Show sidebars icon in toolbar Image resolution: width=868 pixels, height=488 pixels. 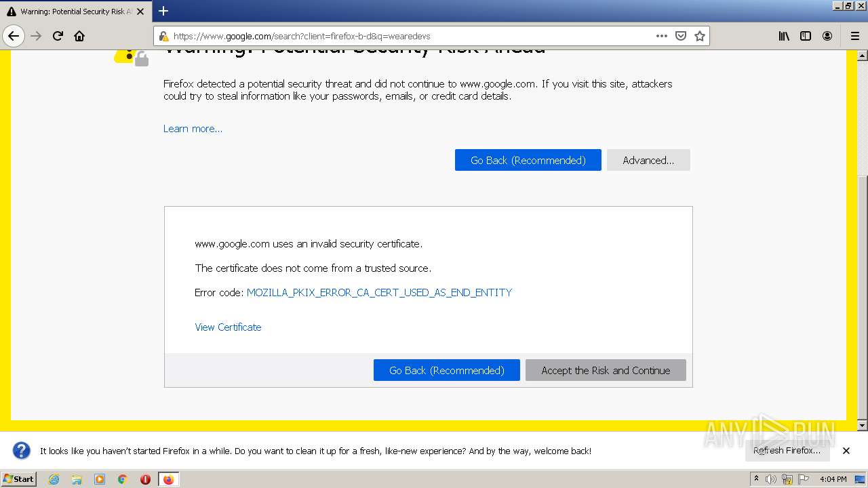806,36
